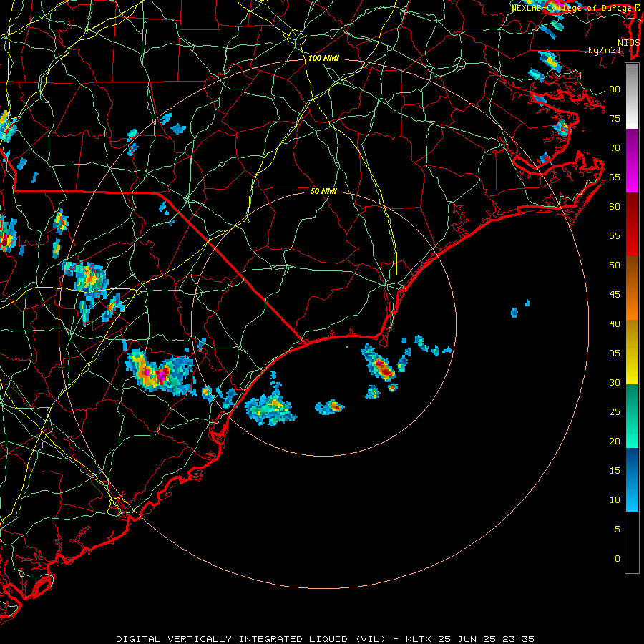The height and width of the screenshot is (644, 644).
Task: Select the yellow segment of the color bar
Action: (x=632, y=352)
